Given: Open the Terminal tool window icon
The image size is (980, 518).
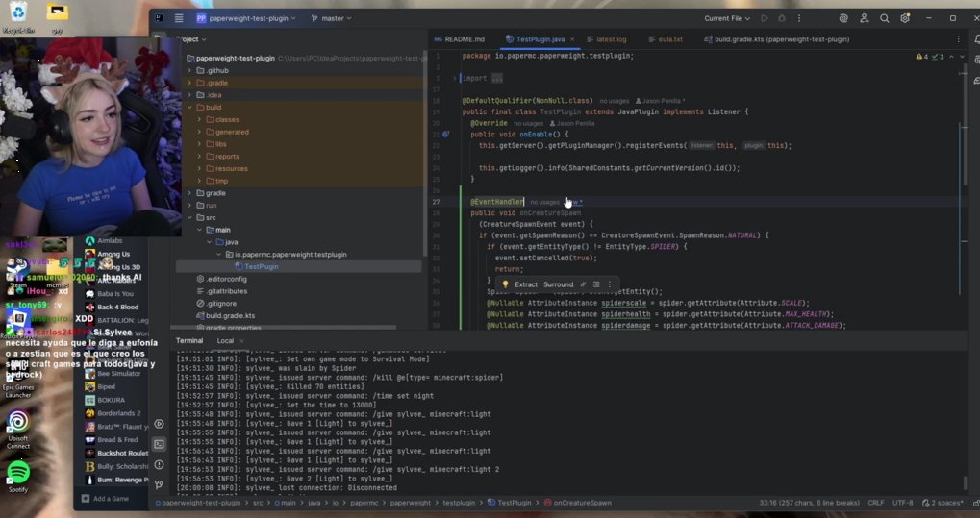Looking at the screenshot, I should pos(160,444).
